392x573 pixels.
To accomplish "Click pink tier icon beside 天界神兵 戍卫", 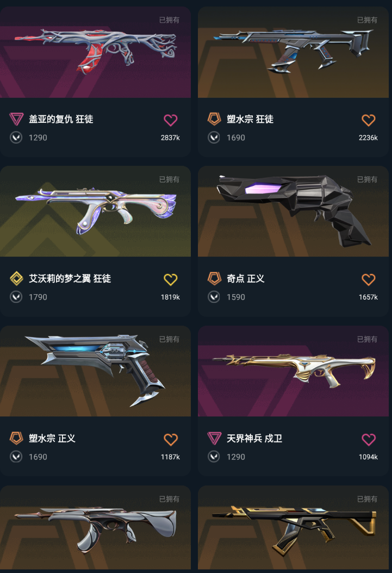I will point(214,438).
